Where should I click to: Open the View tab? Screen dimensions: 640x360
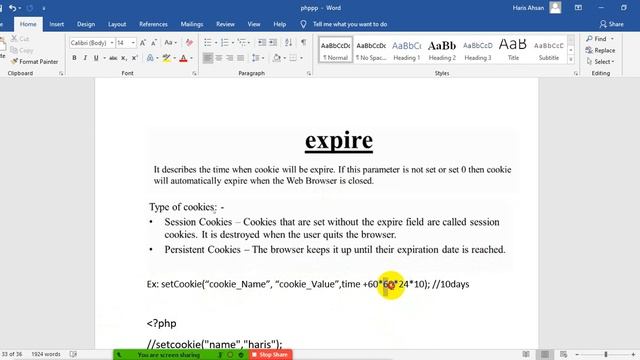tap(254, 24)
